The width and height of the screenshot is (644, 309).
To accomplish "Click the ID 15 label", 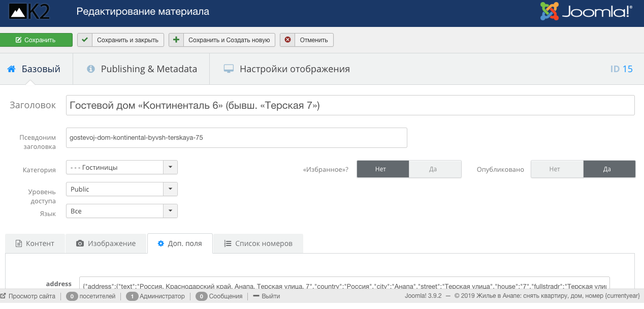I will 621,69.
